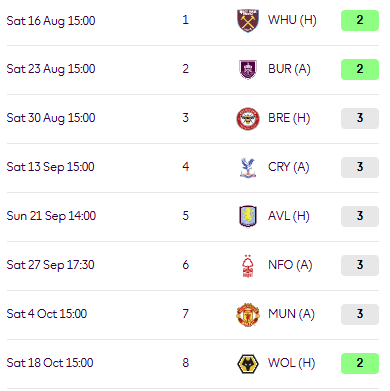Click the Sat 18 Oct 15:00 date
This screenshot has width=390, height=391.
[x=50, y=363]
